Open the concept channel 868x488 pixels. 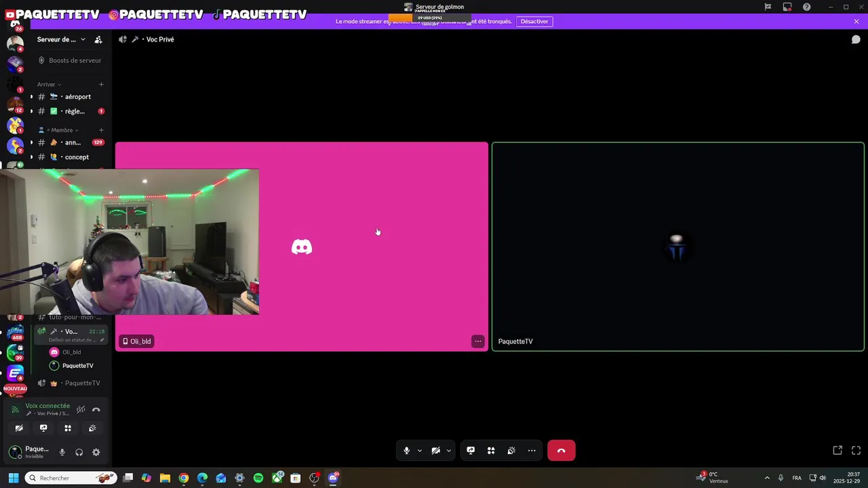(x=71, y=157)
